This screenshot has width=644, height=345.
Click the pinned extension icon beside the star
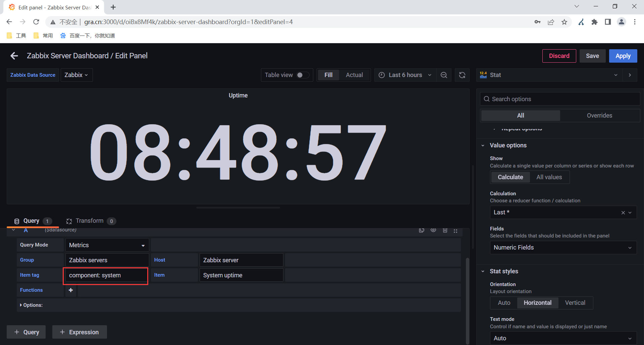point(581,22)
